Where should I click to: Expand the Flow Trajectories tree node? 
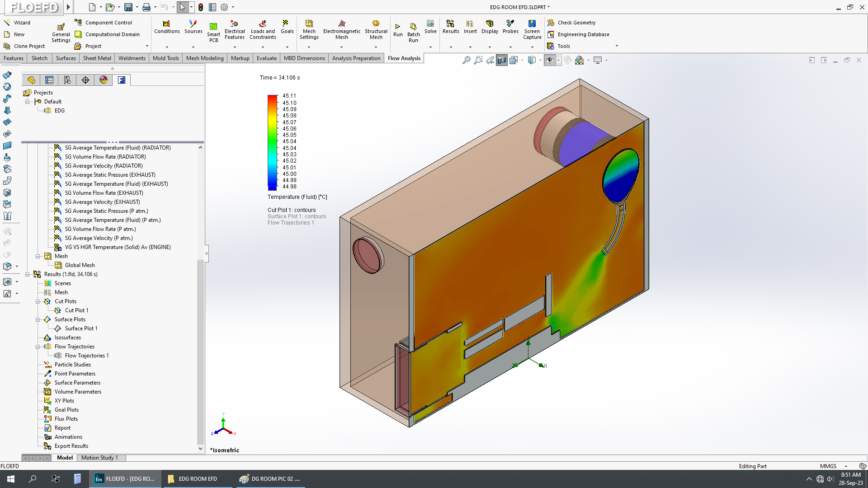click(x=38, y=346)
